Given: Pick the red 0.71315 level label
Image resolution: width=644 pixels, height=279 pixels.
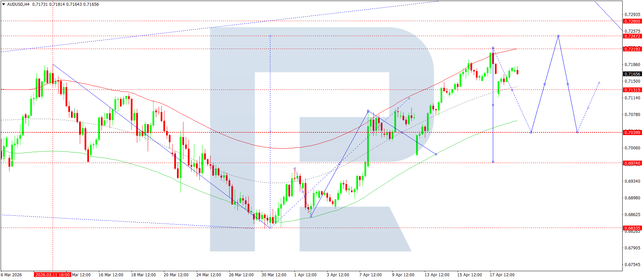Looking at the screenshot, I should tap(632, 90).
